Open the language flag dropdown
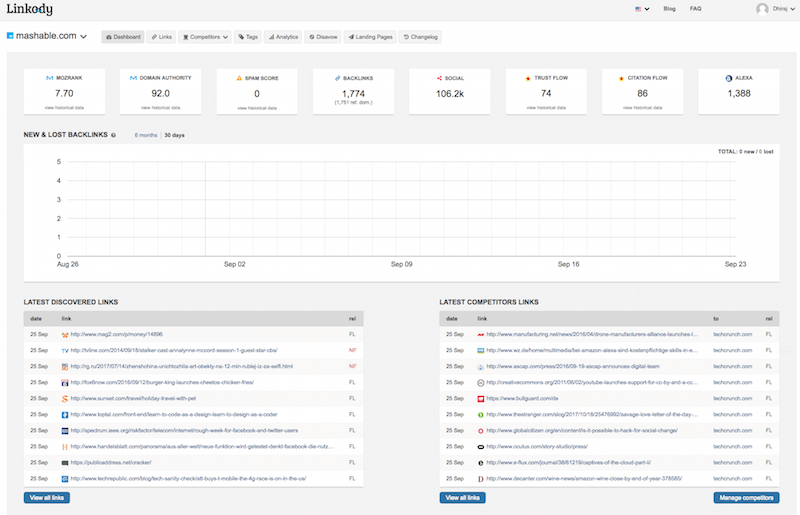Viewport: 800px width, 515px height. (x=642, y=9)
